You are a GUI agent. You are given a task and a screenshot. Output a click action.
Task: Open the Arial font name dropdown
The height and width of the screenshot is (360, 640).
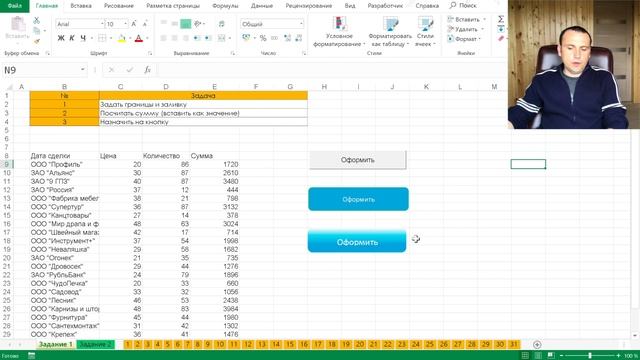pos(102,24)
